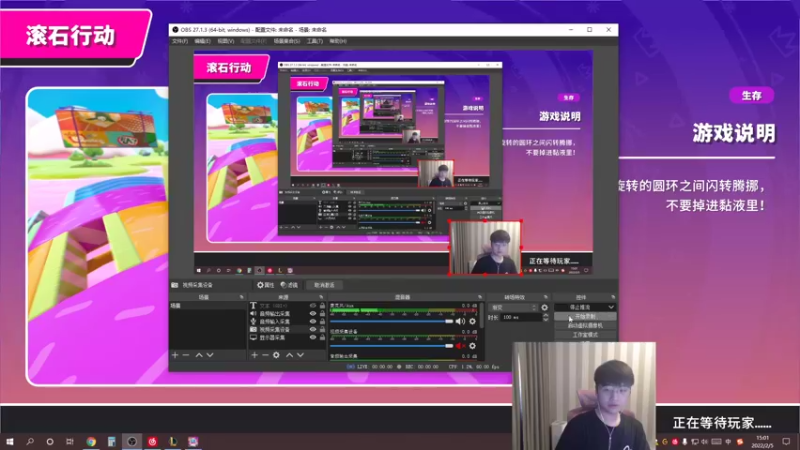Pop out the 控件 dock panel
This screenshot has width=800, height=450.
click(x=613, y=297)
